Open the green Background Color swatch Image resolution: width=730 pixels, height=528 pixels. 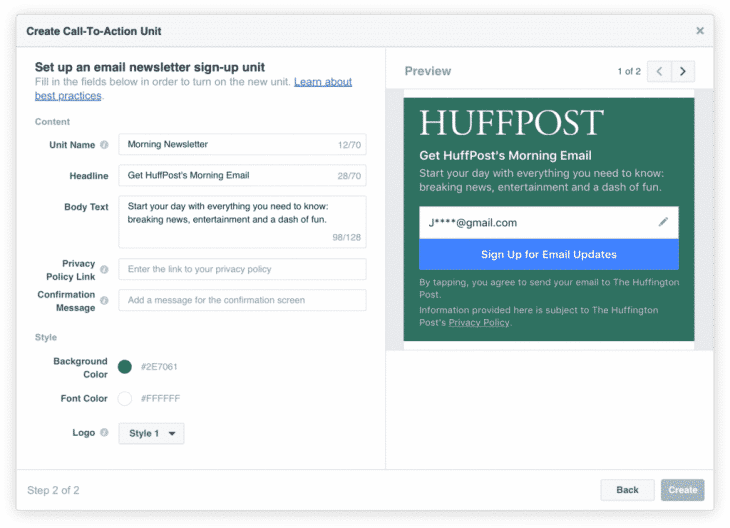(125, 367)
